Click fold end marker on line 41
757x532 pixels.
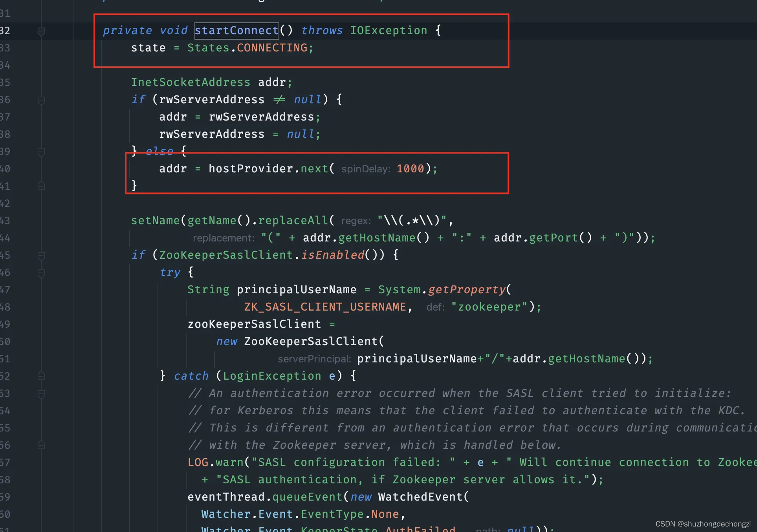(41, 186)
